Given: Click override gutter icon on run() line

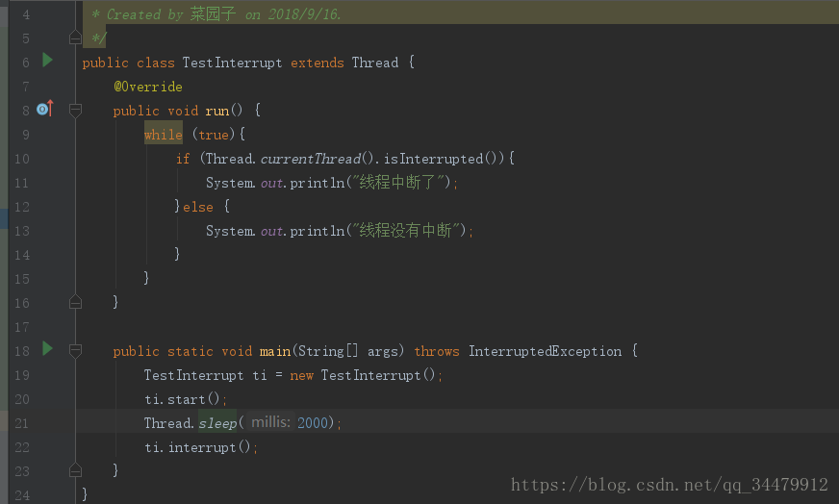Looking at the screenshot, I should [45, 109].
